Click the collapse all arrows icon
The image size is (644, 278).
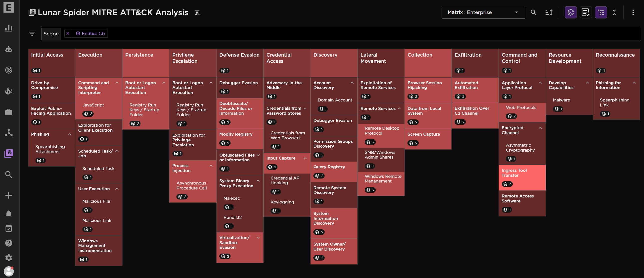click(614, 12)
